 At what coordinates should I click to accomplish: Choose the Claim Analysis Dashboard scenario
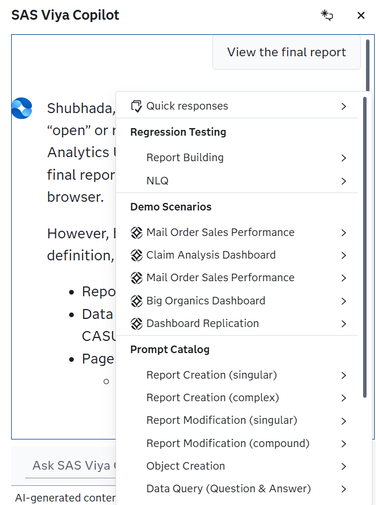click(x=237, y=255)
